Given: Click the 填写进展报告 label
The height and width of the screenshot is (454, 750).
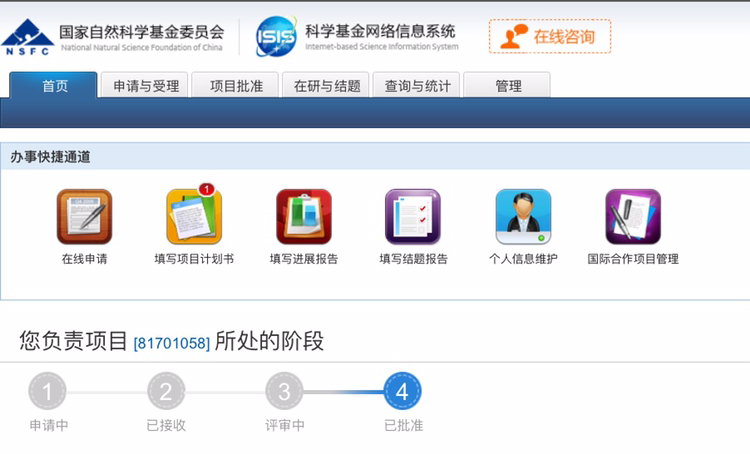Looking at the screenshot, I should tap(304, 259).
